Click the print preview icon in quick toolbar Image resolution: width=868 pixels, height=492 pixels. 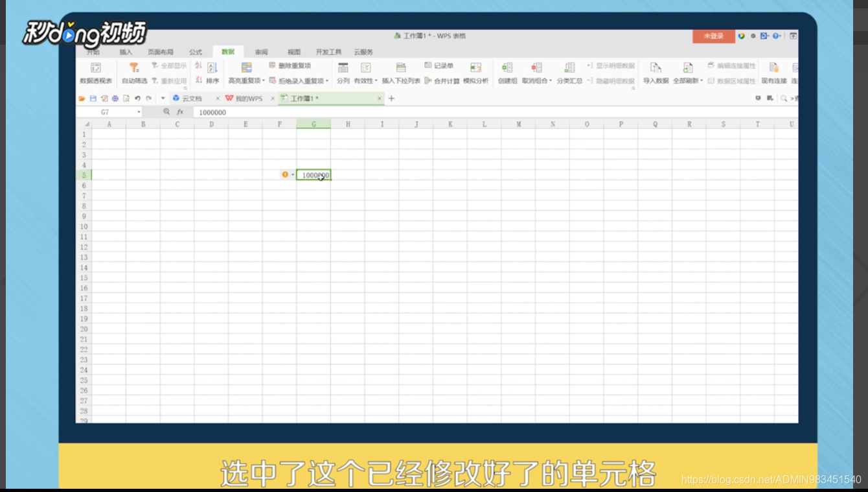pyautogui.click(x=126, y=99)
